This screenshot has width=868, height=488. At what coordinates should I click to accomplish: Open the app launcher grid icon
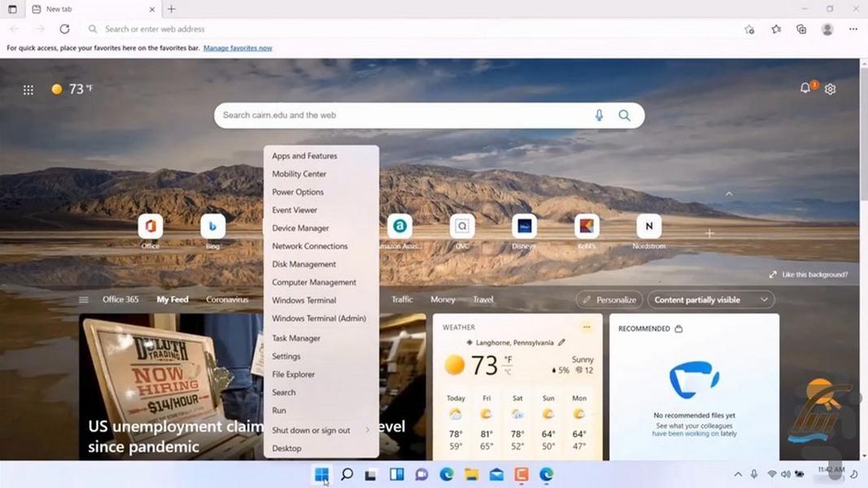click(x=28, y=90)
